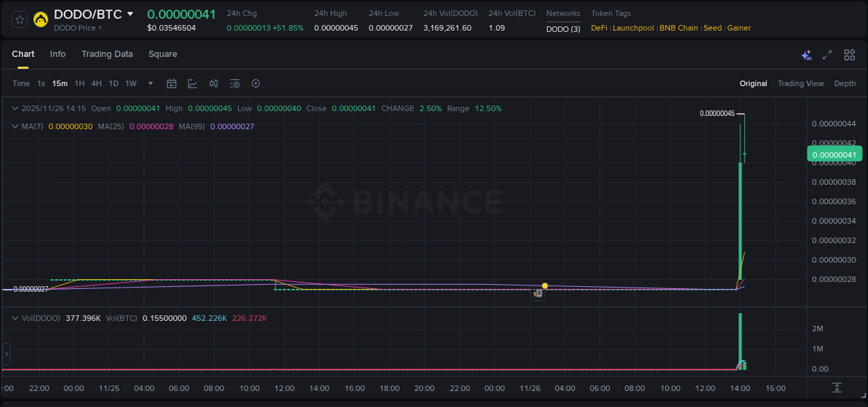Open the calendar date-picker icon on the chart toolbar
Screen dimensions: 868x407
(172, 83)
